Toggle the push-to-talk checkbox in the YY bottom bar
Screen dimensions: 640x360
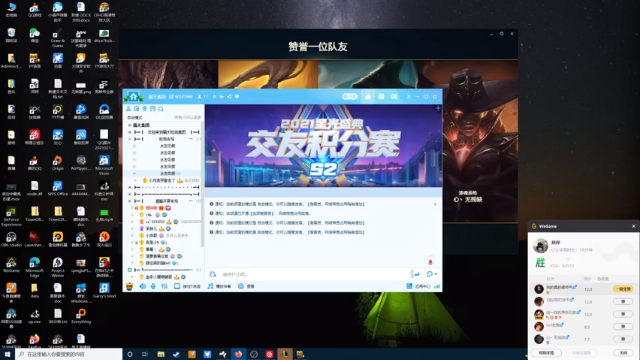(177, 286)
